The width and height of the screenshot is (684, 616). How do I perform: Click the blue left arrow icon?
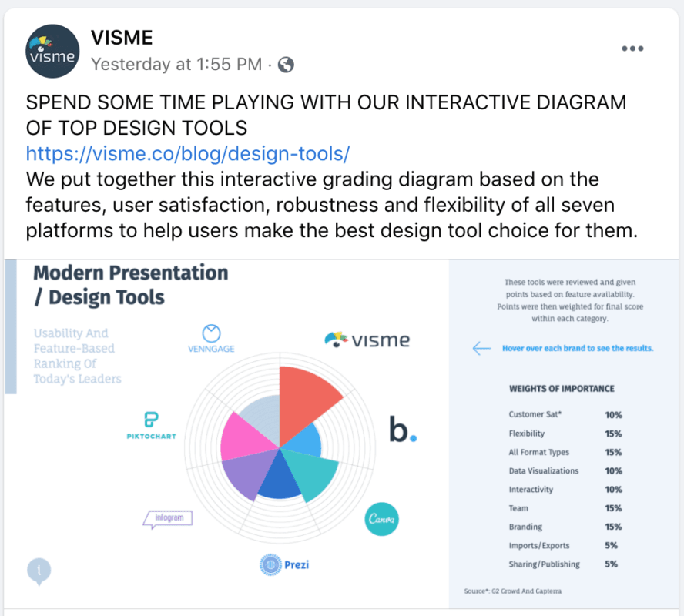[481, 348]
